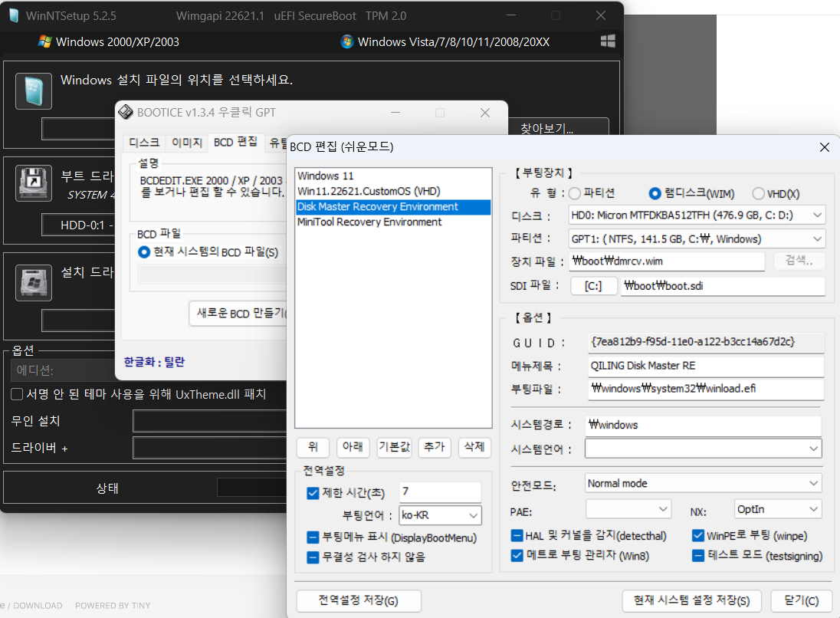Toggle 메트로 부팅 관리자 (Win8) checkbox

pyautogui.click(x=517, y=555)
